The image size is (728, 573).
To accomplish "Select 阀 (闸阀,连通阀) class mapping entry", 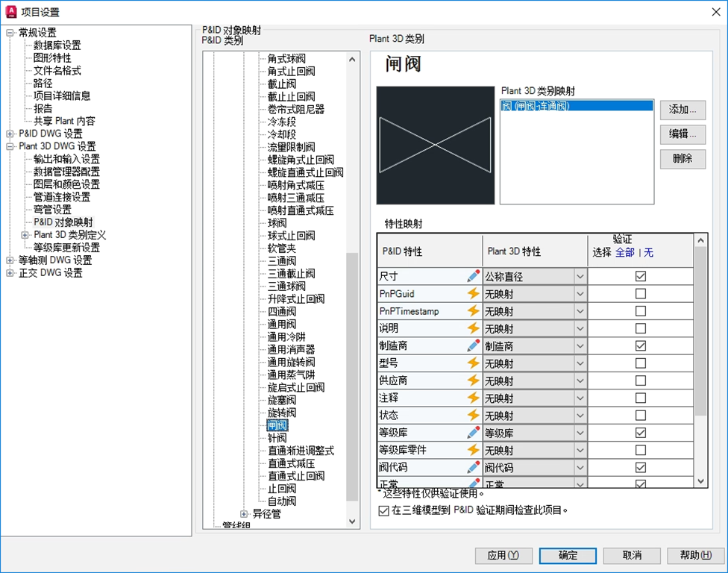I will click(576, 106).
